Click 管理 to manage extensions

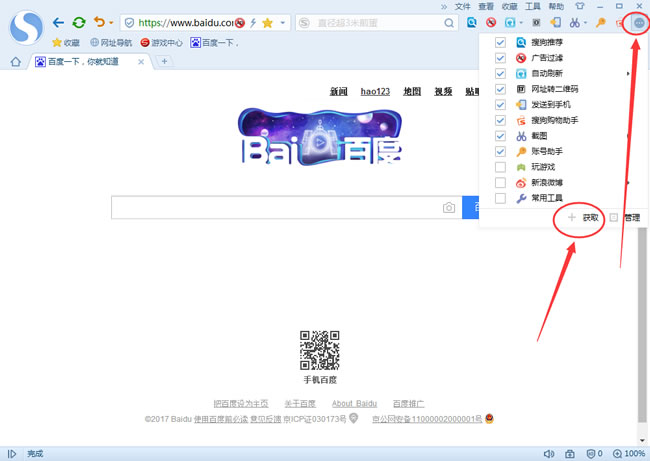click(625, 217)
